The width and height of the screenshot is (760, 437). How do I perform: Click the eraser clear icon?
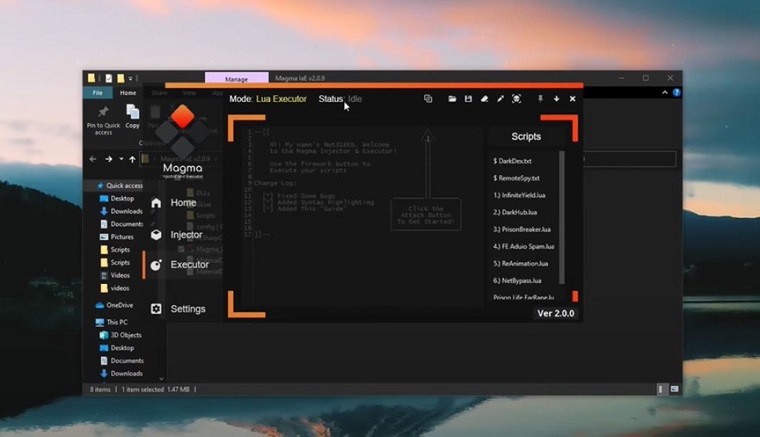click(484, 99)
